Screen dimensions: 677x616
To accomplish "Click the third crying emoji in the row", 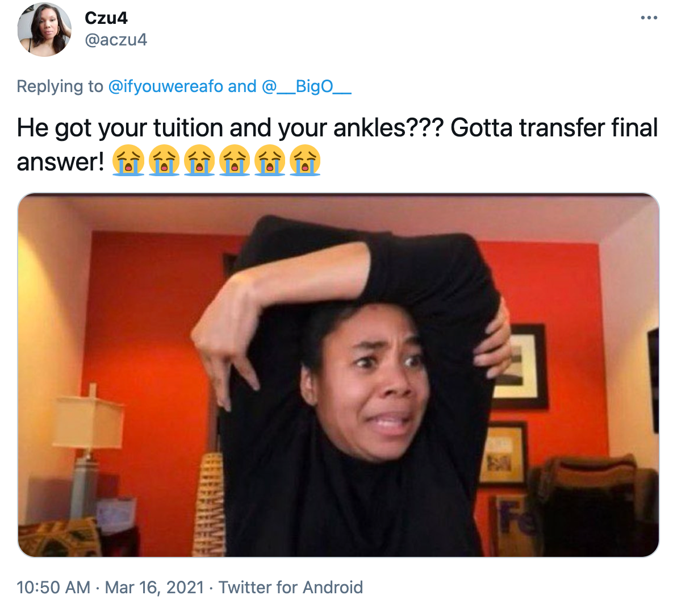I will tap(199, 161).
